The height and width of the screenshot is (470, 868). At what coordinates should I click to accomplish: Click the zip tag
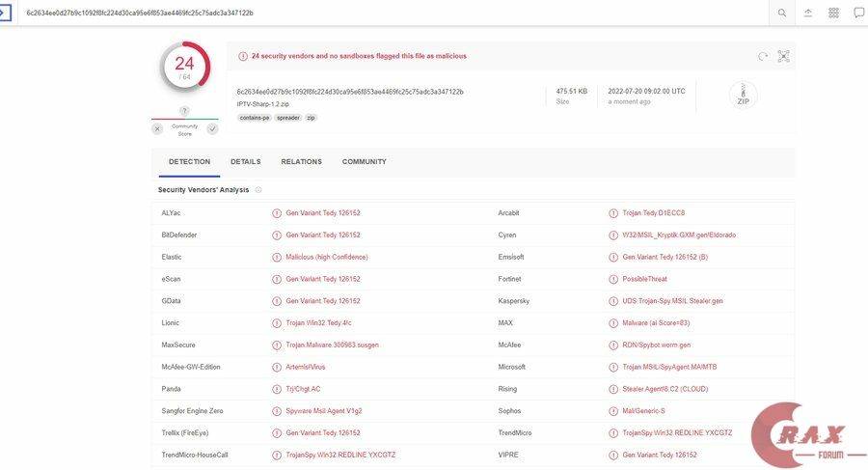click(312, 118)
